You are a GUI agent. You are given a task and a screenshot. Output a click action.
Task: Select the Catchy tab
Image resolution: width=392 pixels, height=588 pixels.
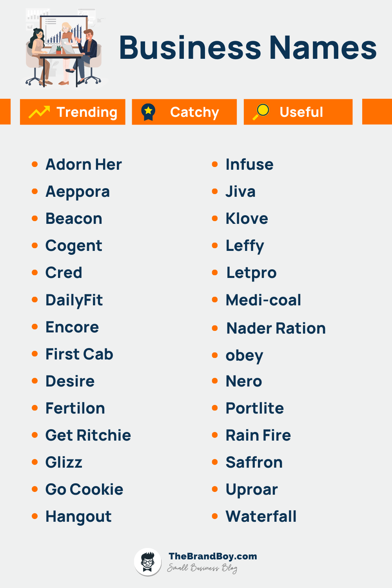tap(184, 112)
